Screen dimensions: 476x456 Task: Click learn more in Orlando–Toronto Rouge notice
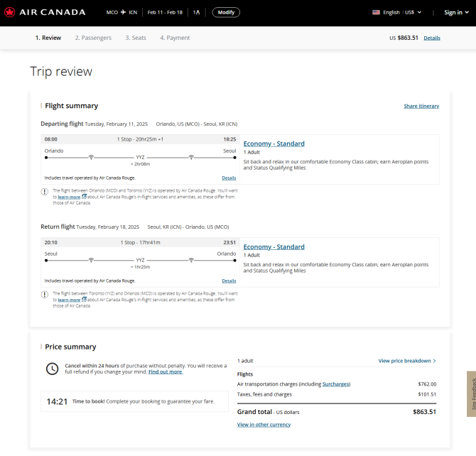(69, 197)
